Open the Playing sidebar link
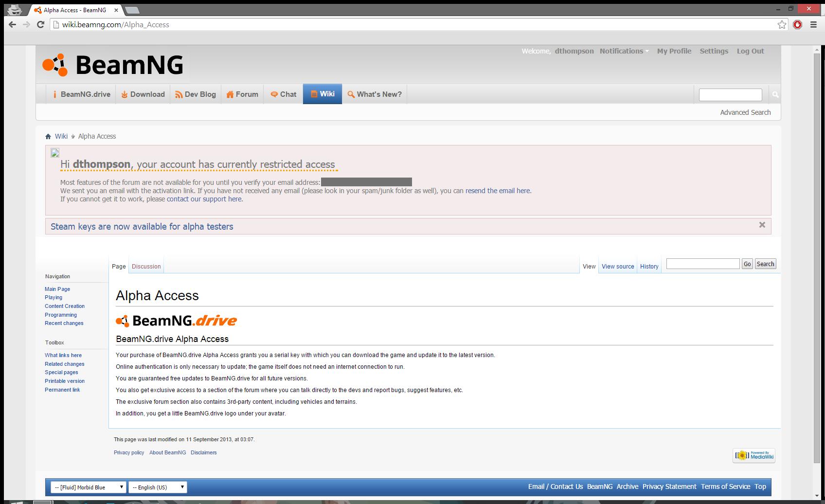 [x=54, y=297]
